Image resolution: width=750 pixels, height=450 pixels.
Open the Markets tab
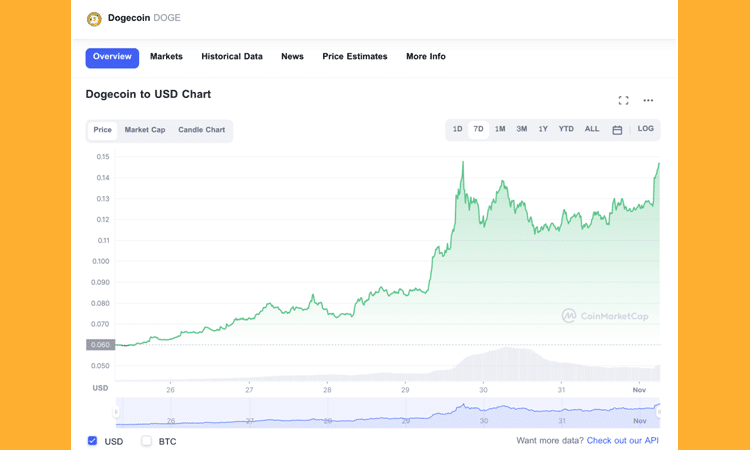tap(166, 56)
